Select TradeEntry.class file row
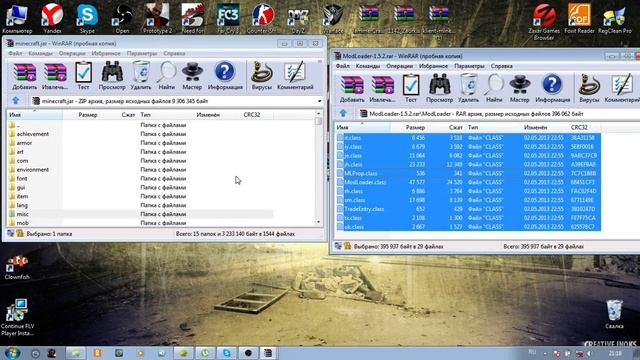Image resolution: width=640 pixels, height=360 pixels. pyautogui.click(x=468, y=209)
